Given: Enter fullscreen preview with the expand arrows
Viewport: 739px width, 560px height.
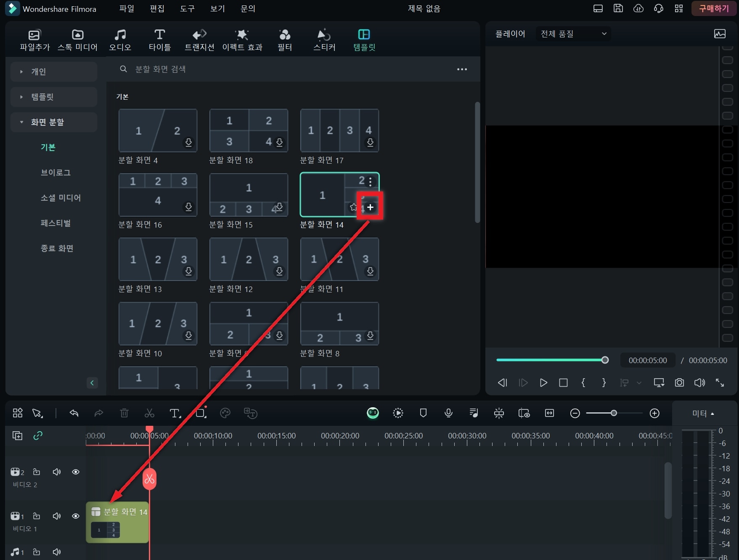Looking at the screenshot, I should point(720,382).
